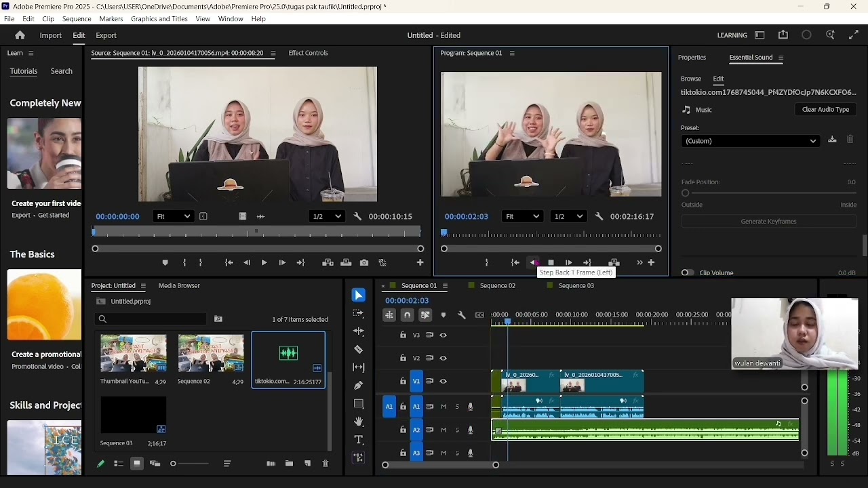Switch Project panel to Freeform view
The height and width of the screenshot is (488, 868).
155,464
